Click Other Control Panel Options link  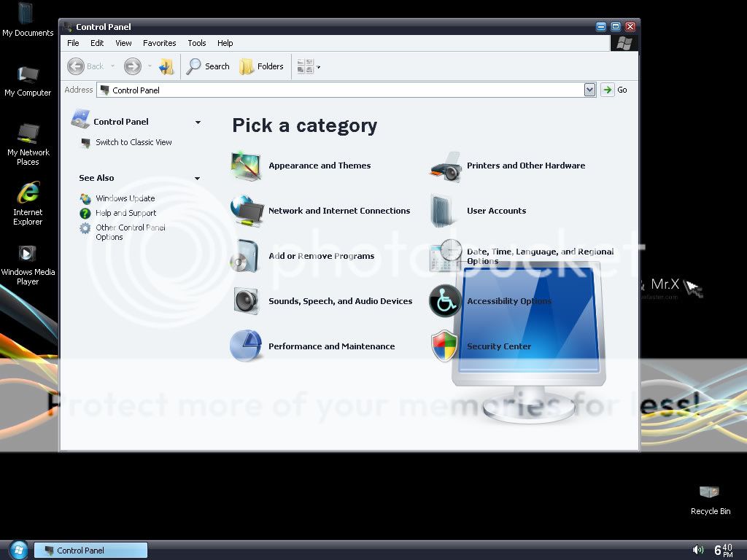point(130,232)
